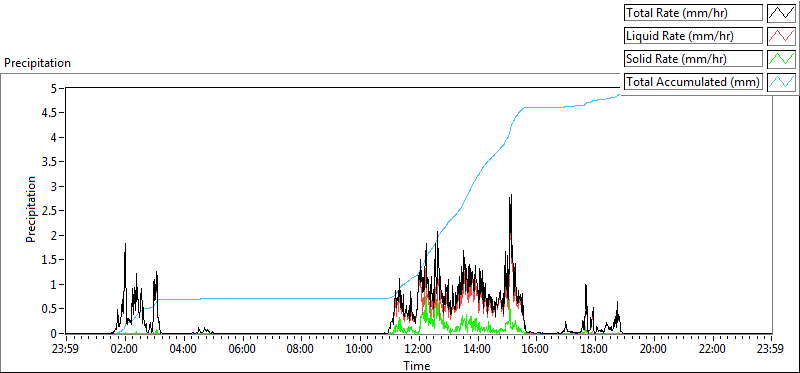Click the 16:00 time axis tick label
This screenshot has height=373, width=800.
click(x=536, y=350)
